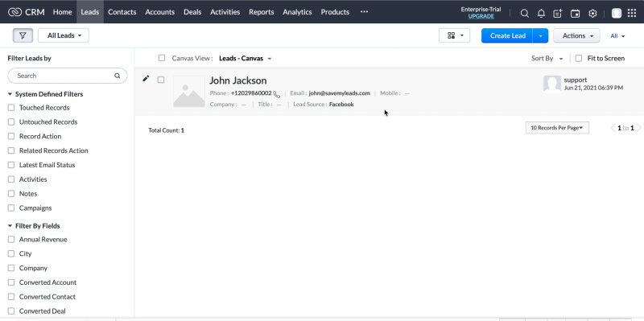
Task: Open the Activities tab
Action: click(225, 12)
